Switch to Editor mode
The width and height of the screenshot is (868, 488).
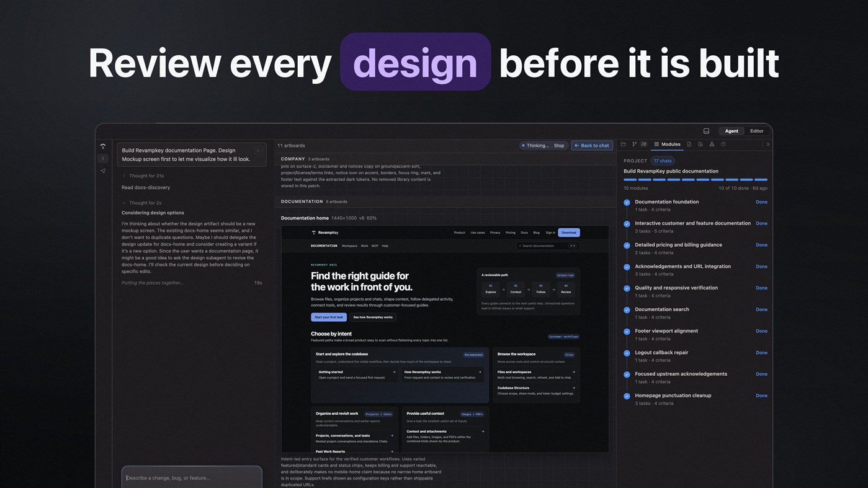pyautogui.click(x=756, y=131)
